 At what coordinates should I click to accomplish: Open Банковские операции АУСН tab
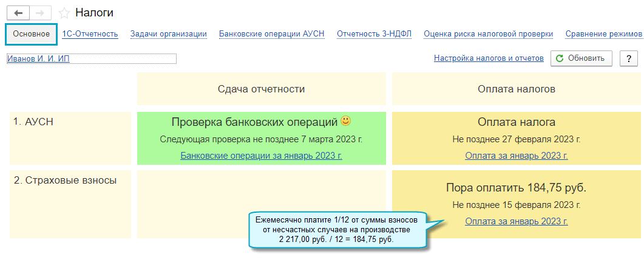(x=272, y=33)
